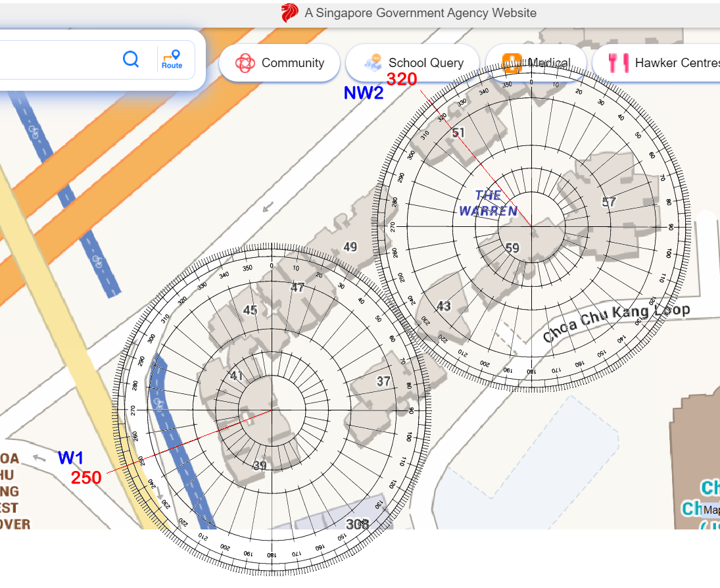The image size is (720, 588).
Task: Click the Choa Chu Kang Loop road label
Action: tap(616, 322)
